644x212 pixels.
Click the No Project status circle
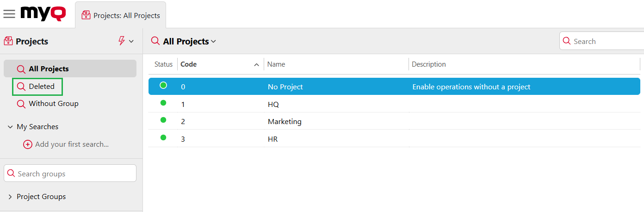(x=163, y=85)
